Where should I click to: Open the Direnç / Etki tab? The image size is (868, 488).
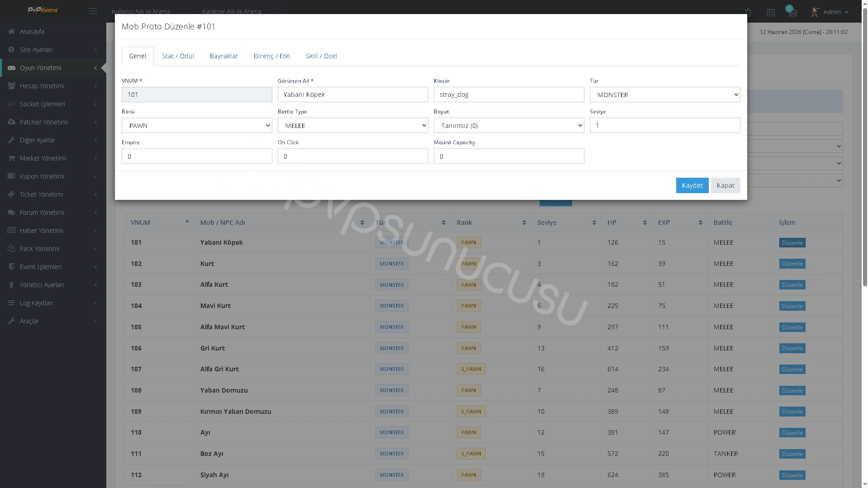(272, 56)
